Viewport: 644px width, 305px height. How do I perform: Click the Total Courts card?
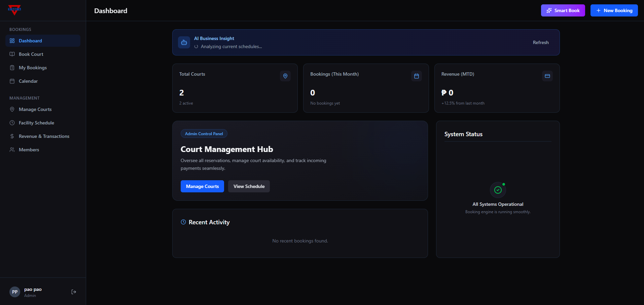[x=235, y=88]
